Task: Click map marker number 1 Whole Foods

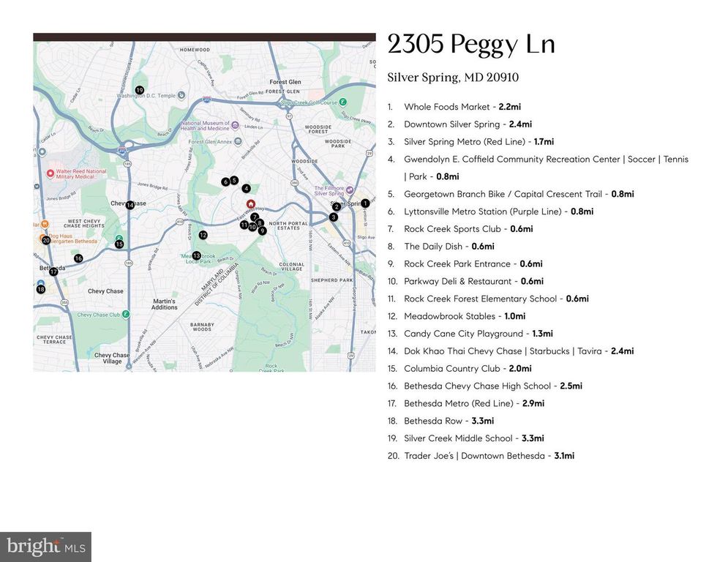Action: [365, 203]
